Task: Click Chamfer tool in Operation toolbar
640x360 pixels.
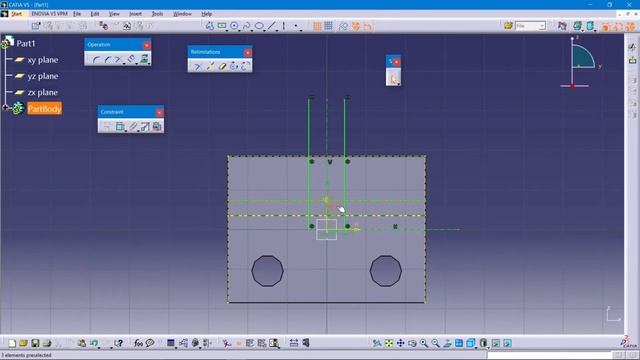Action: pyautogui.click(x=107, y=60)
